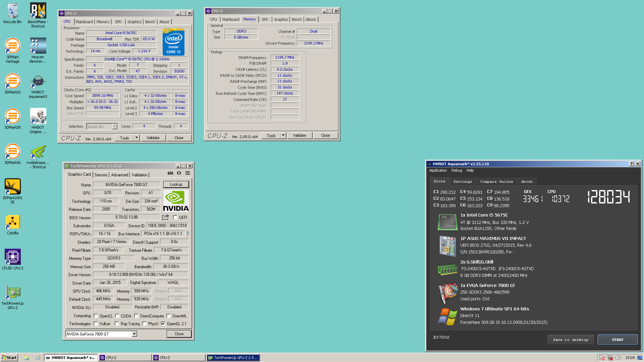The height and width of the screenshot is (362, 644).
Task: Switch to TechPowerUp GPU-Z taskbar button
Action: point(233,358)
